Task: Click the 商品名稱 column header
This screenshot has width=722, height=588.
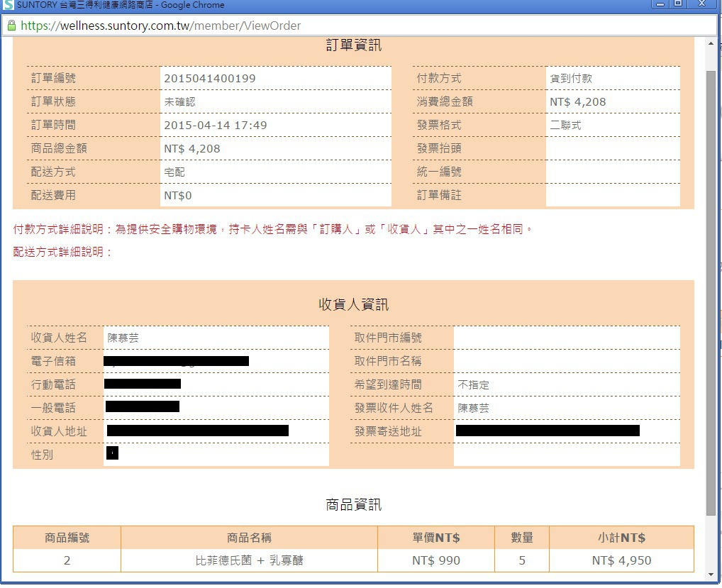Action: (x=249, y=538)
